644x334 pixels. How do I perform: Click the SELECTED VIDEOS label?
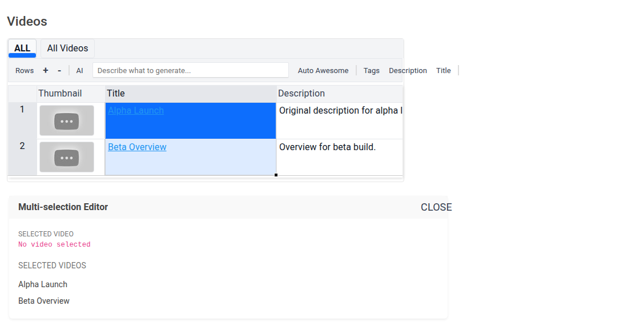52,265
